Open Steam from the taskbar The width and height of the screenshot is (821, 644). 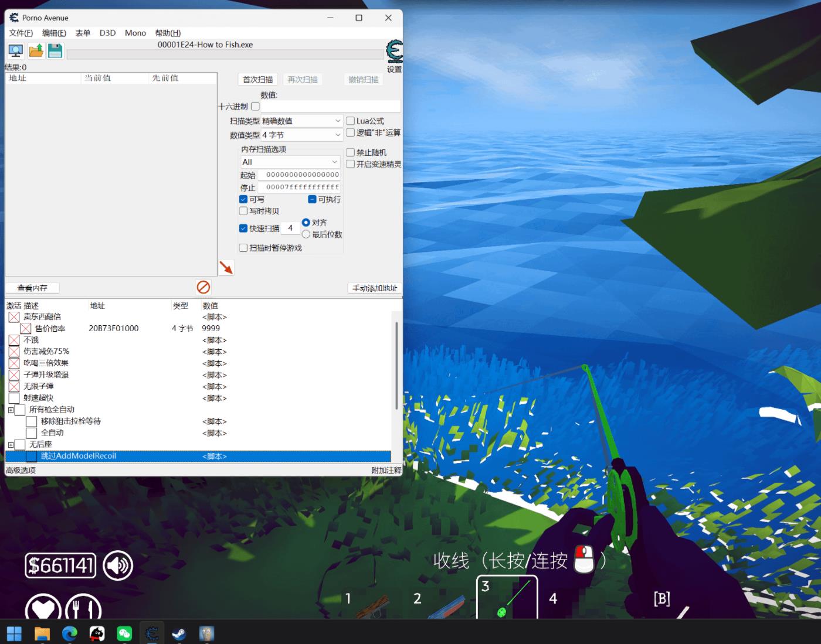179,633
